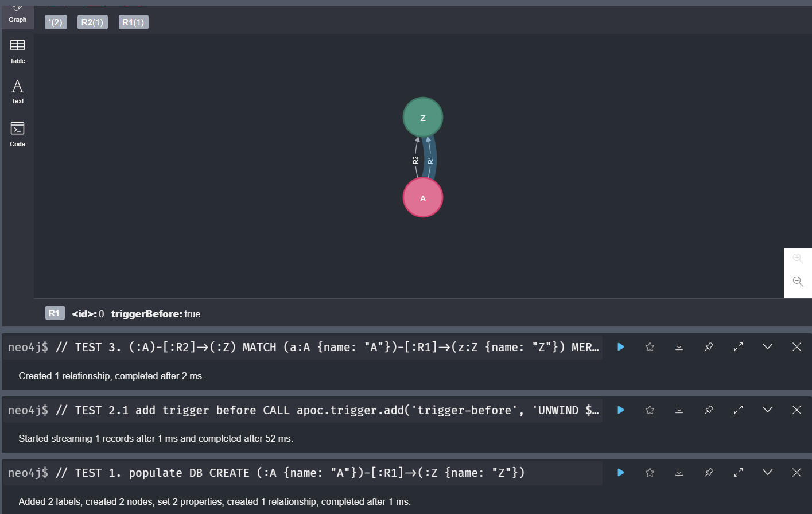Open the Text result view

[x=17, y=92]
